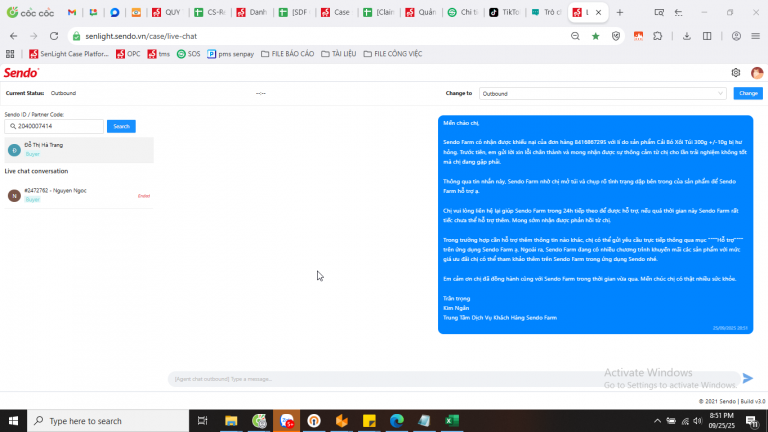Switch to the Danh browser tab

tap(251, 12)
